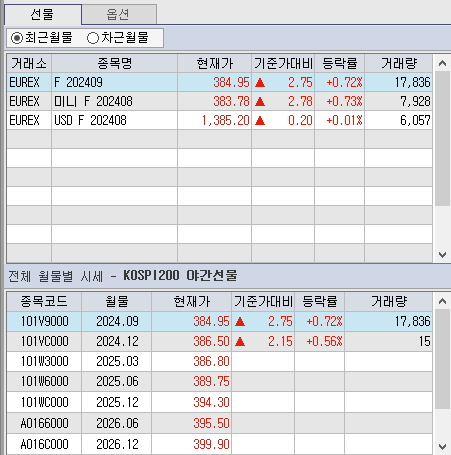This screenshot has width=451, height=455.
Task: Click upper table scrollbar down arrow
Action: pos(442,255)
